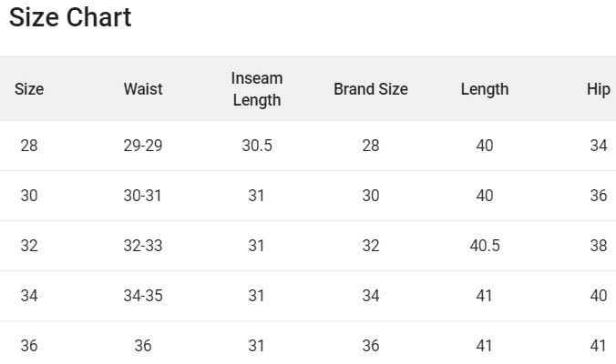Click the Size Chart heading
616x364 pixels.
click(70, 17)
